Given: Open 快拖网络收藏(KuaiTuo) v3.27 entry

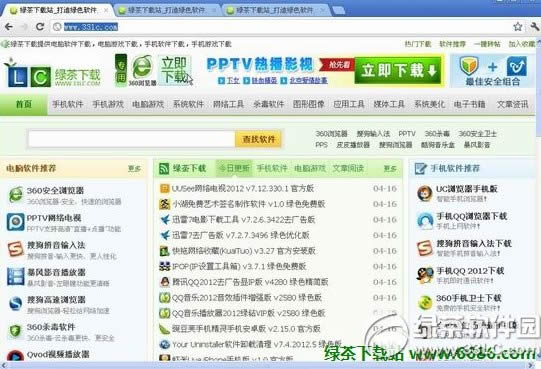Looking at the screenshot, I should (244, 251).
